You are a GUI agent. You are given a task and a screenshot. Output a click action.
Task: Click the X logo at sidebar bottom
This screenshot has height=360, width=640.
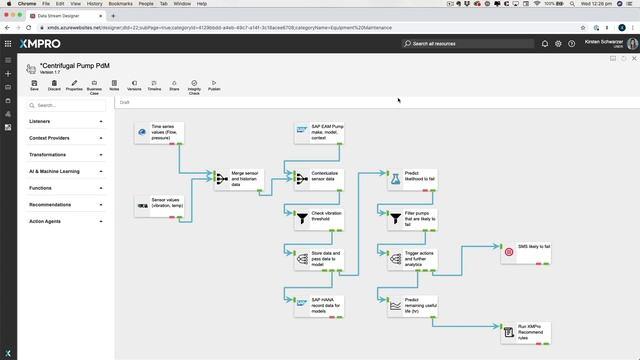(8, 353)
